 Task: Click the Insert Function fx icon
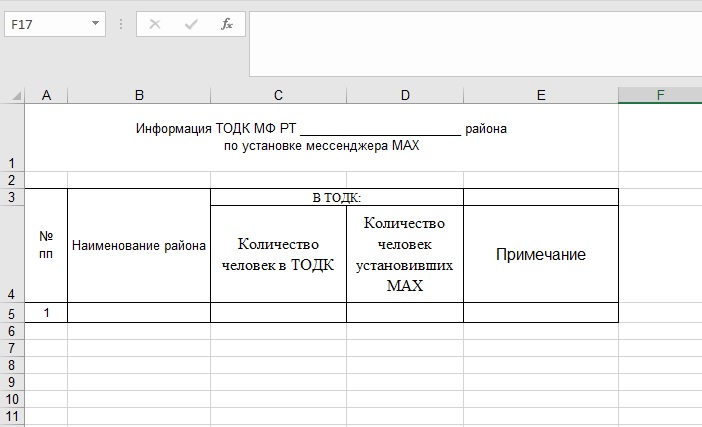pyautogui.click(x=227, y=24)
